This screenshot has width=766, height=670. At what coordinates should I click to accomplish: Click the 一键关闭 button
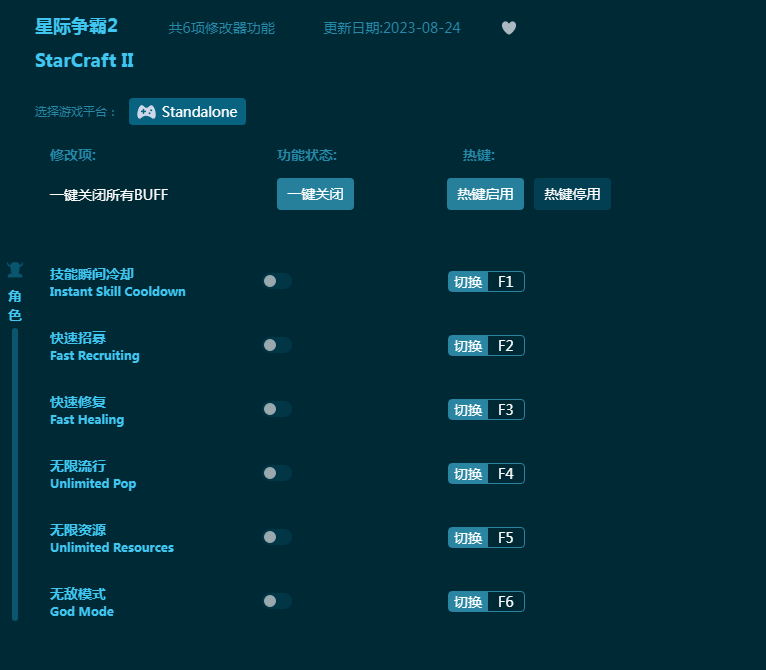point(315,194)
